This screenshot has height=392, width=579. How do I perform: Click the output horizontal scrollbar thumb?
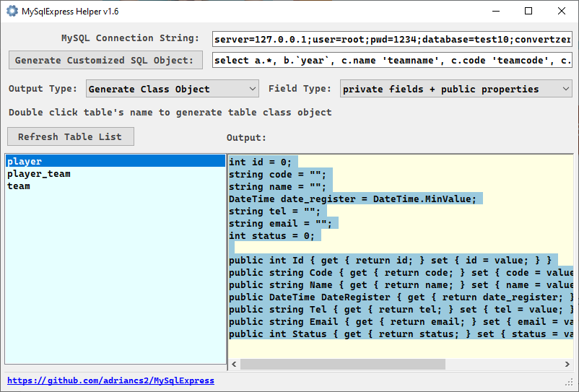343,365
